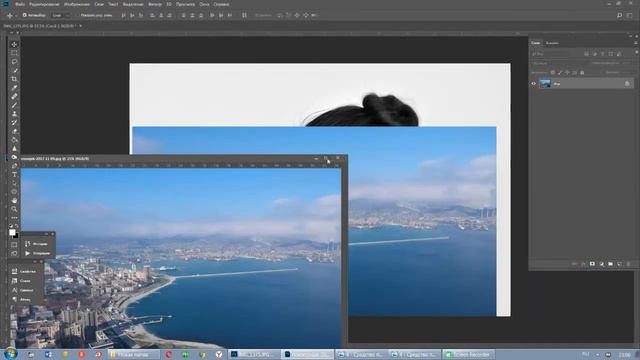
Task: Select the Lasso tool
Action: (x=14, y=62)
